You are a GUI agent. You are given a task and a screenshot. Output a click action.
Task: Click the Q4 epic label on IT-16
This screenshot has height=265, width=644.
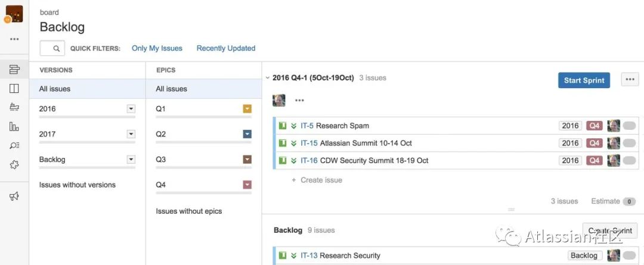pos(595,160)
